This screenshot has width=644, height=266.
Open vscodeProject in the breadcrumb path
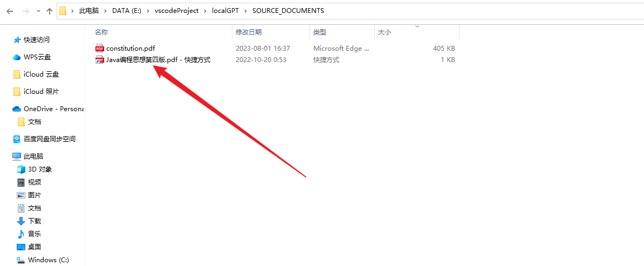point(176,11)
